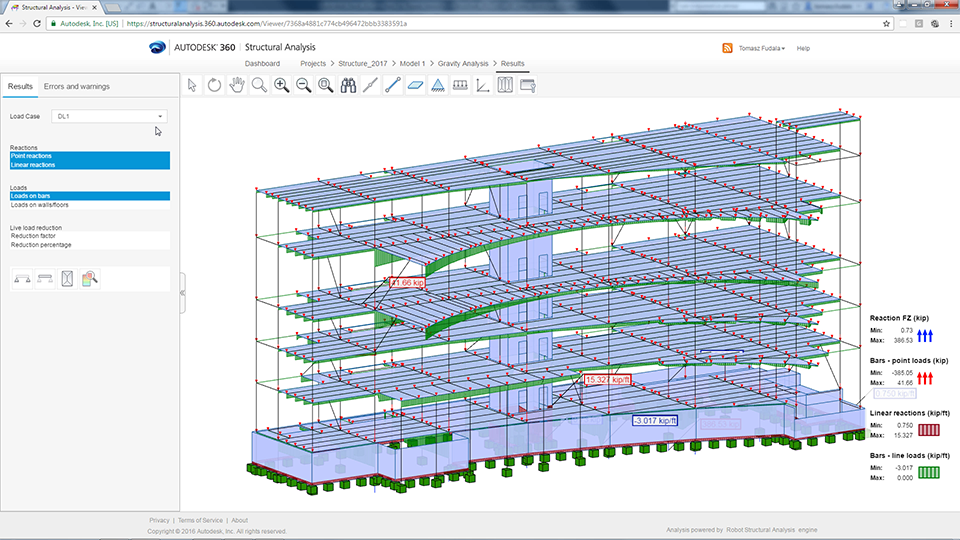
Task: Choose the pan hand tool
Action: tap(237, 86)
